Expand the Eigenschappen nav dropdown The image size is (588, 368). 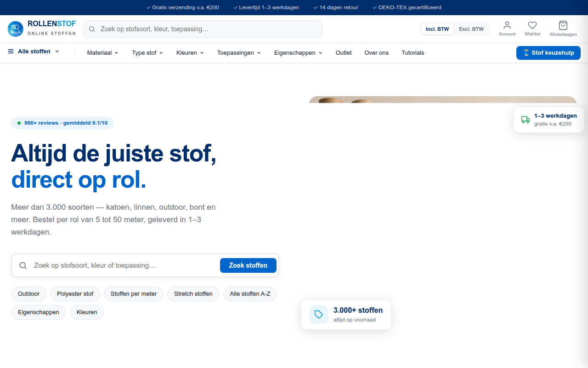pyautogui.click(x=298, y=53)
